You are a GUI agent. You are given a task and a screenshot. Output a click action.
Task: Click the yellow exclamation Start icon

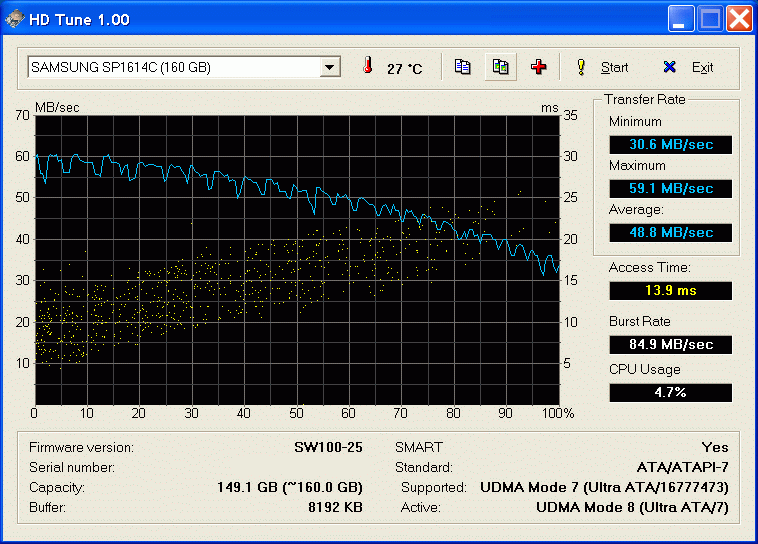[x=581, y=67]
